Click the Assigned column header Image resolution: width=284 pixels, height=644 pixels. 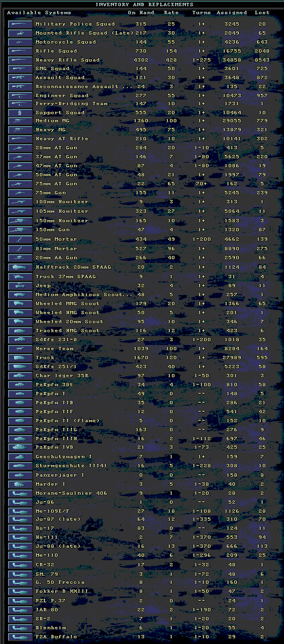232,12
